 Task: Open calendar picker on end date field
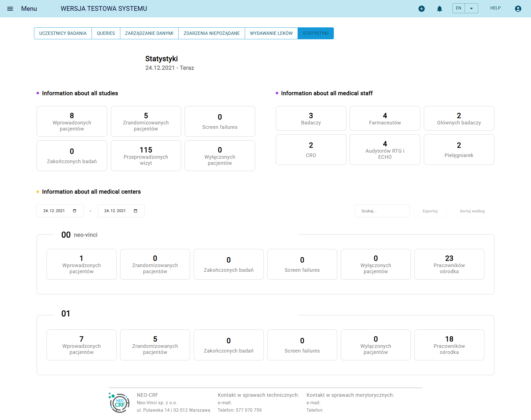pyautogui.click(x=136, y=211)
